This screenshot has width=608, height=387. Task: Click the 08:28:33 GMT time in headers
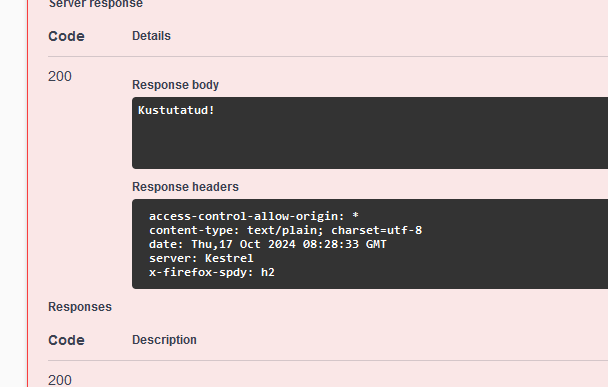344,244
